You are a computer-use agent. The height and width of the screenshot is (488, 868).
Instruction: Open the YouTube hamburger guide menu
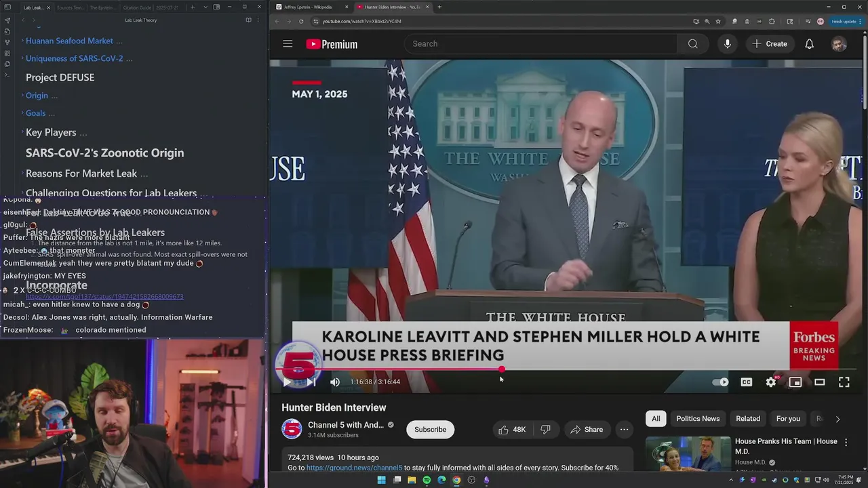click(288, 44)
